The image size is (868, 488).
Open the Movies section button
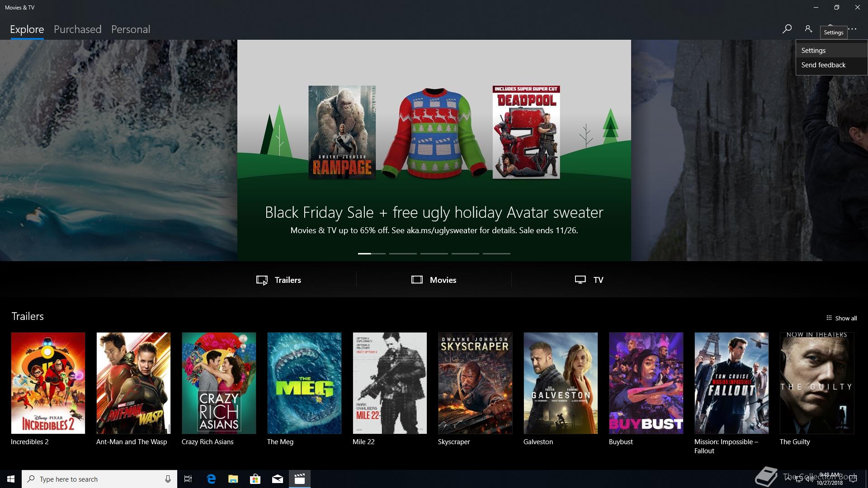tap(434, 280)
